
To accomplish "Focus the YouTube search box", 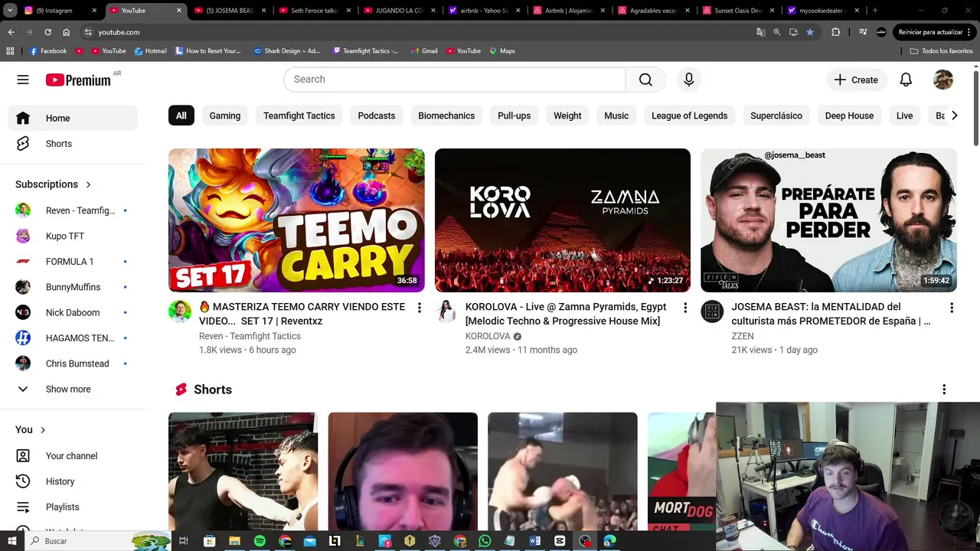I will click(x=455, y=80).
